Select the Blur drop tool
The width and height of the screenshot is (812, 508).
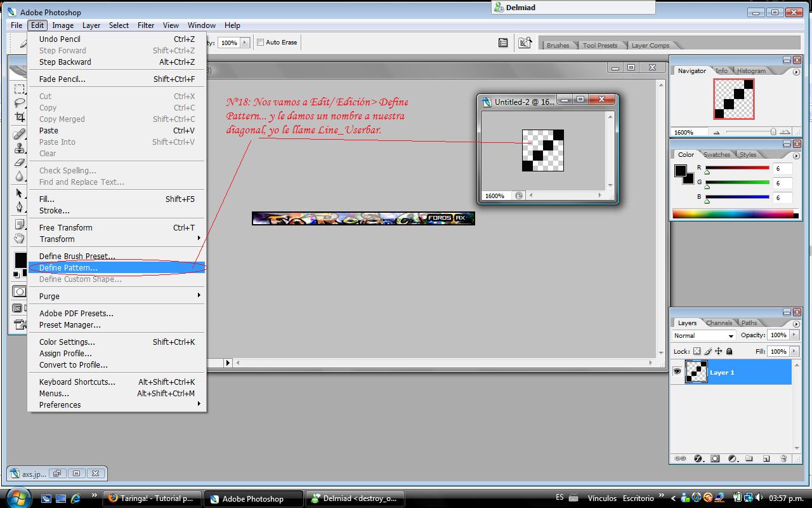pos(19,177)
